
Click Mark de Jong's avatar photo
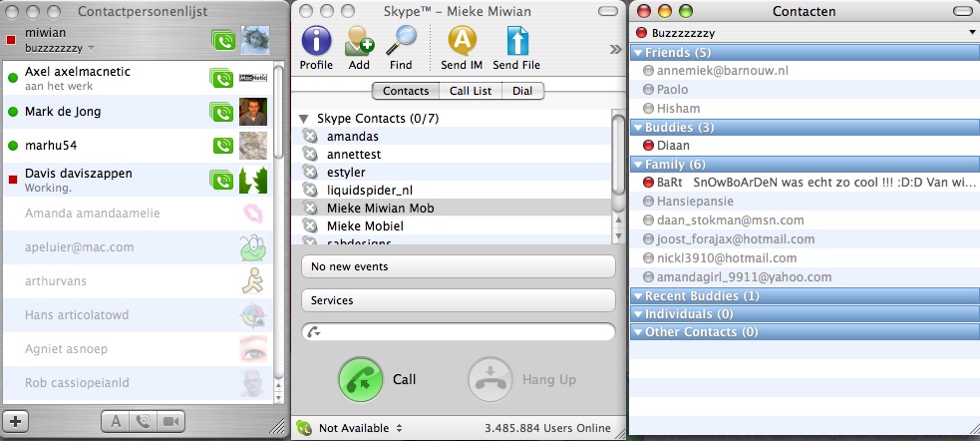[253, 112]
